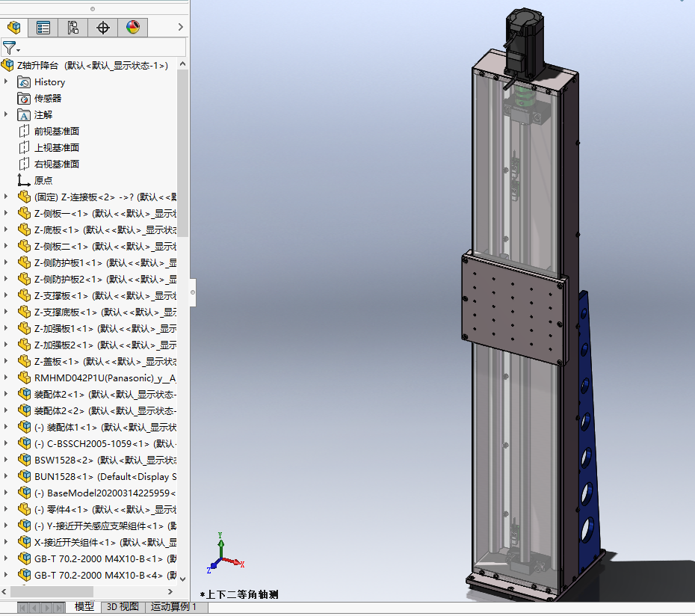Select the BSW1528<2> assembly icon

pos(24,460)
